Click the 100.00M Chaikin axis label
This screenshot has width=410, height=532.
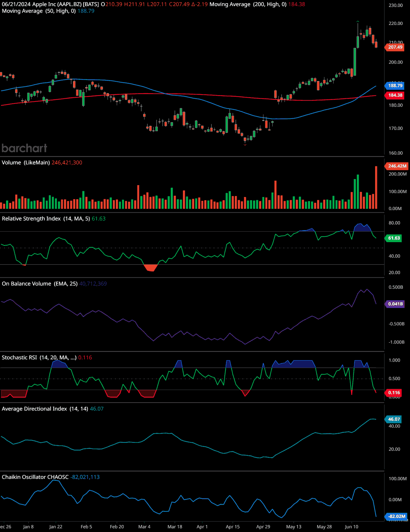coord(398,479)
